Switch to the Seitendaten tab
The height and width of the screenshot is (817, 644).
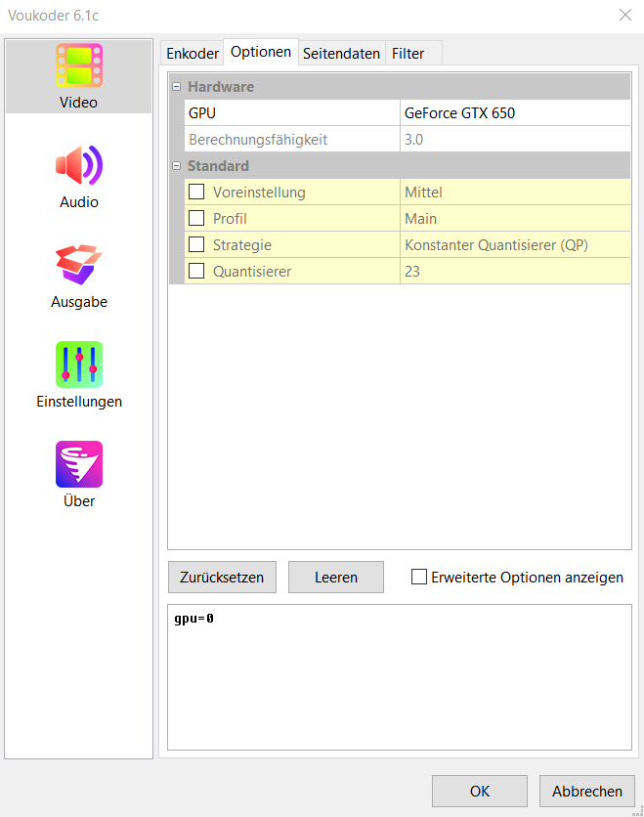click(x=341, y=54)
